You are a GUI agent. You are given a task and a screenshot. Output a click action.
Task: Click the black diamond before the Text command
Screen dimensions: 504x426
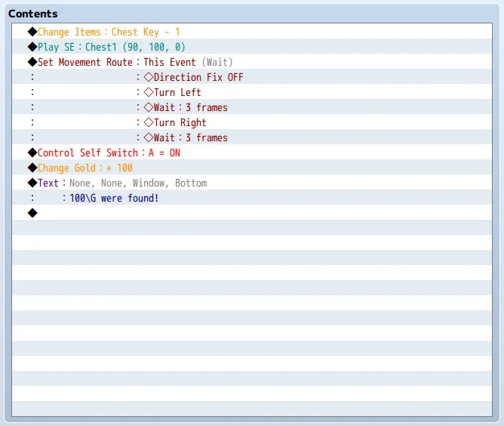tap(32, 183)
